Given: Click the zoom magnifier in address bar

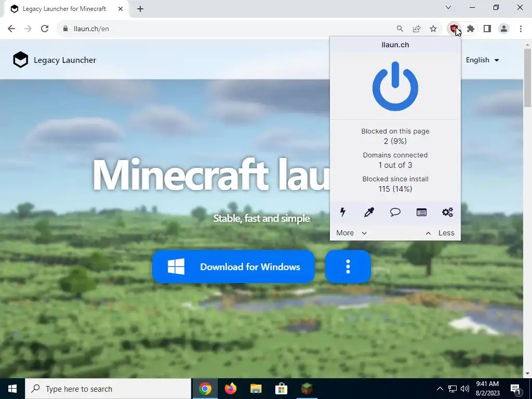Looking at the screenshot, I should point(400,29).
